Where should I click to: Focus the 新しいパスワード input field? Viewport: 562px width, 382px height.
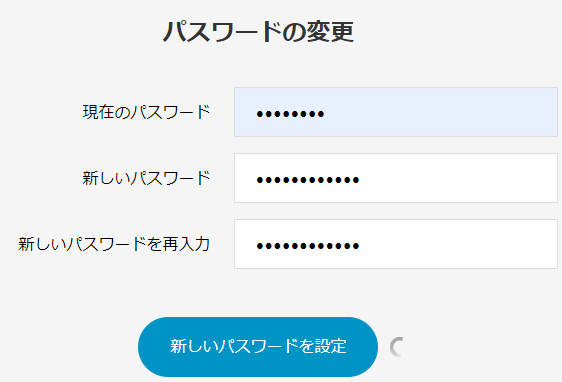(396, 178)
